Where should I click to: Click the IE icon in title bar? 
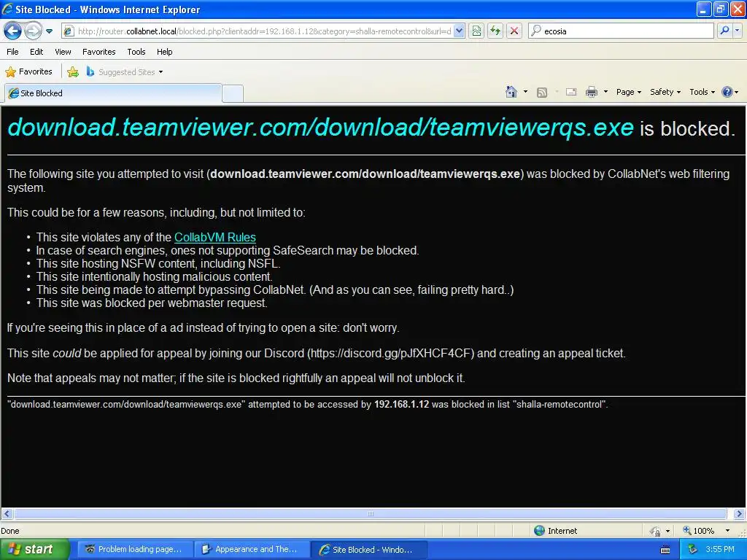7,9
